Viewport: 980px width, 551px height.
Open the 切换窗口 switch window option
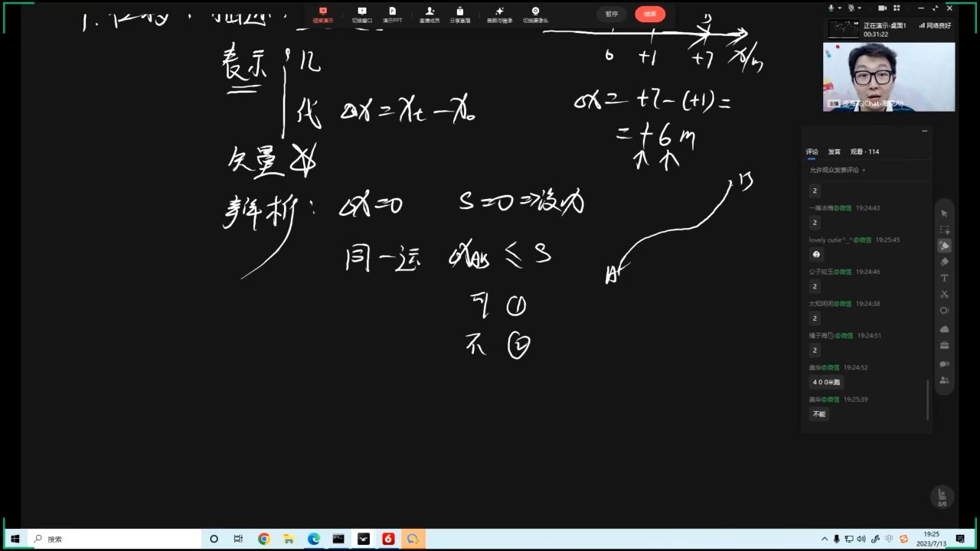pos(362,15)
